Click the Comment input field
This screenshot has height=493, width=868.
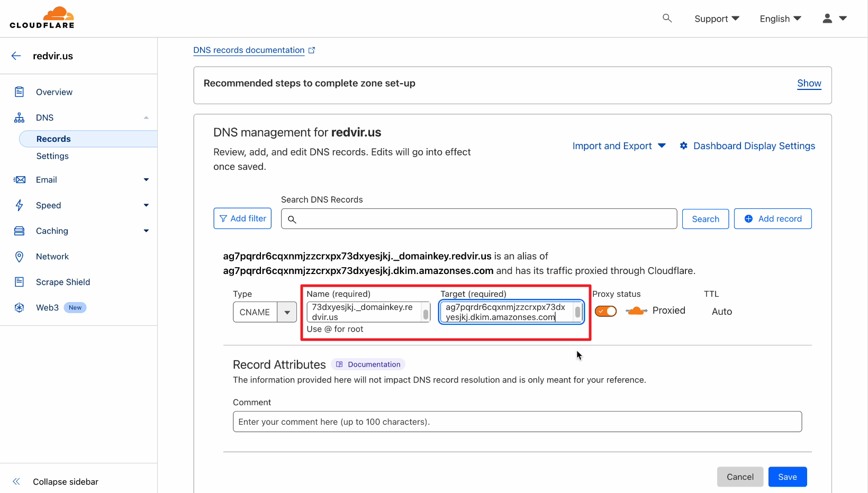point(517,422)
